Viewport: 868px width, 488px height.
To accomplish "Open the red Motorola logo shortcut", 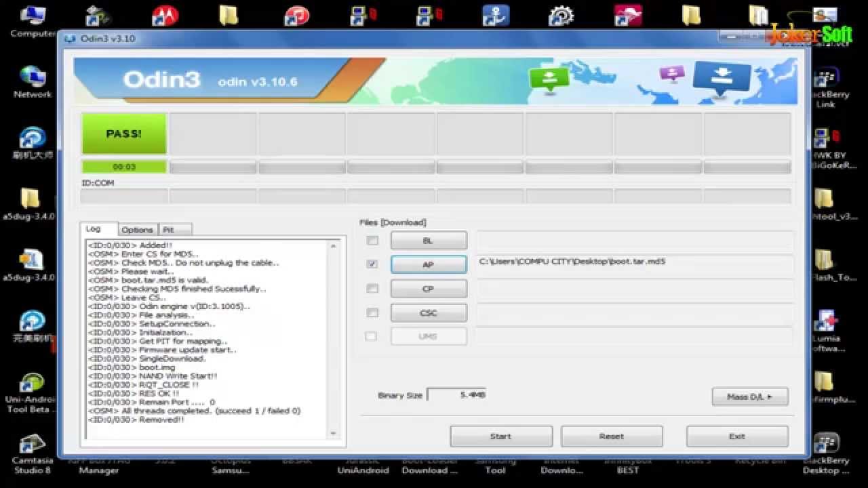I will [165, 15].
